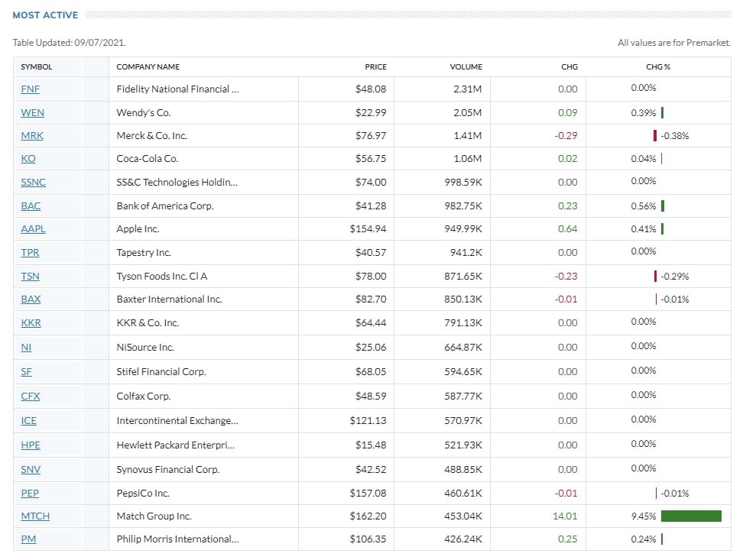Click the Hewlett Packard Enterpri... name
This screenshot has width=743, height=560.
point(175,445)
